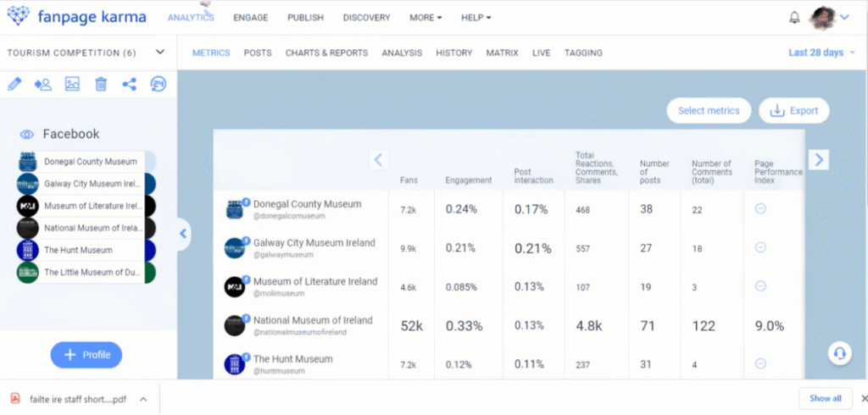Click the 24-hour refresh icon
Viewport: 868px width, 415px height.
[158, 84]
